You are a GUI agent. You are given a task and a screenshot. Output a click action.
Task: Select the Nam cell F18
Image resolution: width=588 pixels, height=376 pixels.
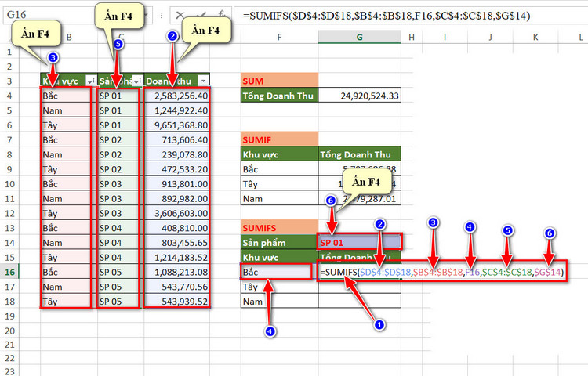coord(279,301)
